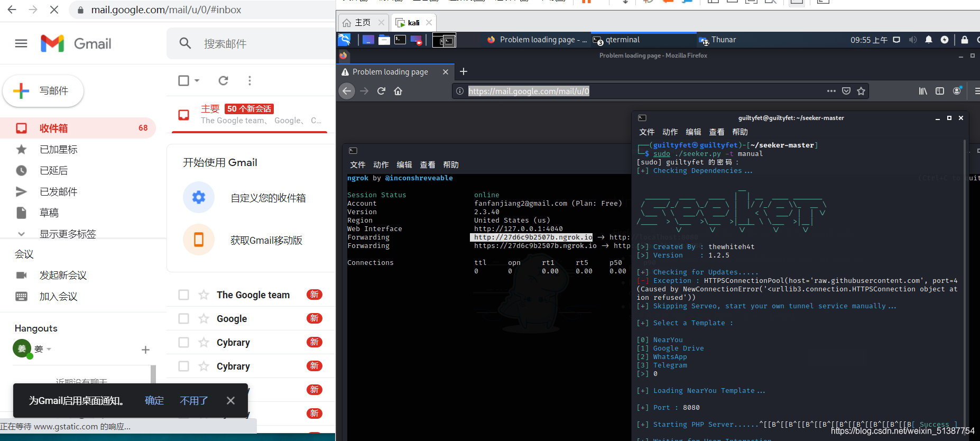Select the Primary inbox tab
980x441 pixels.
pyautogui.click(x=249, y=114)
